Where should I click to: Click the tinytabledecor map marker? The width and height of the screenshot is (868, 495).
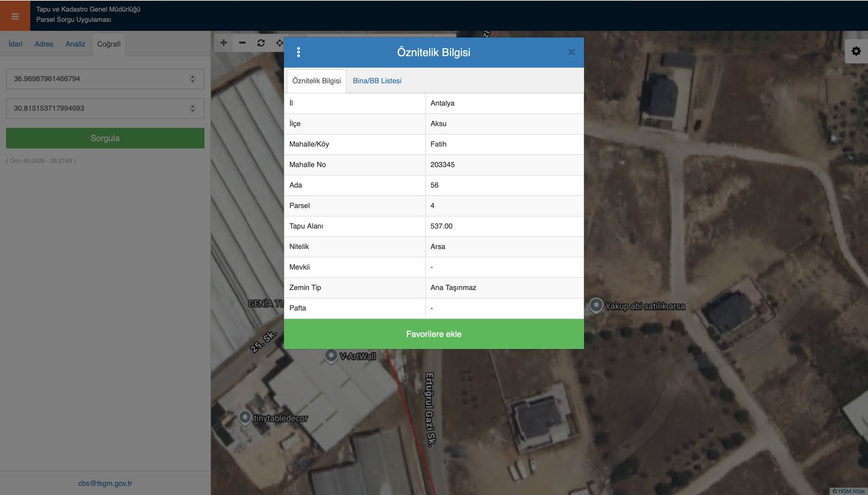point(245,417)
